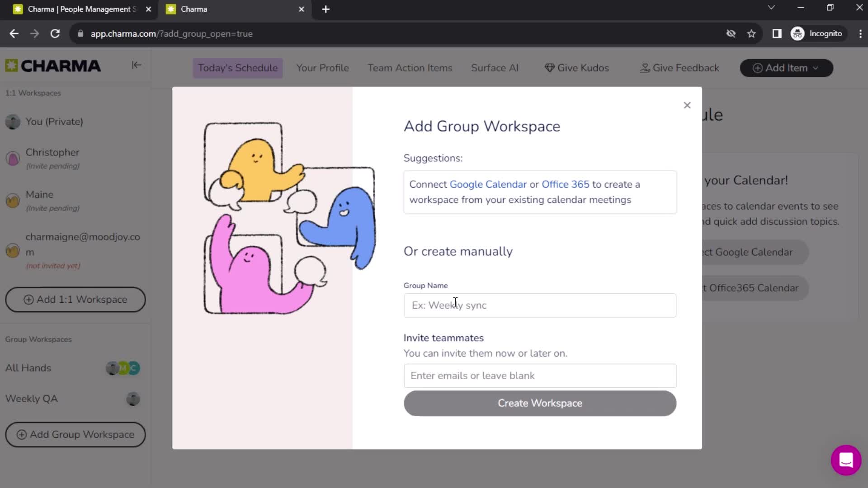This screenshot has height=488, width=868.
Task: Click Add Group Workspace button
Action: click(75, 434)
